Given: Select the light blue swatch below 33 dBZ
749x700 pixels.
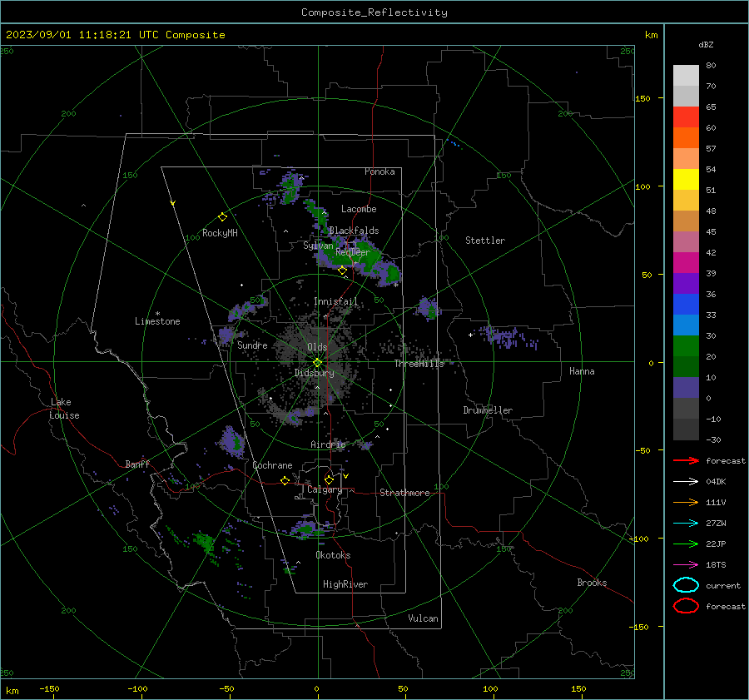Looking at the screenshot, I should pos(686,325).
